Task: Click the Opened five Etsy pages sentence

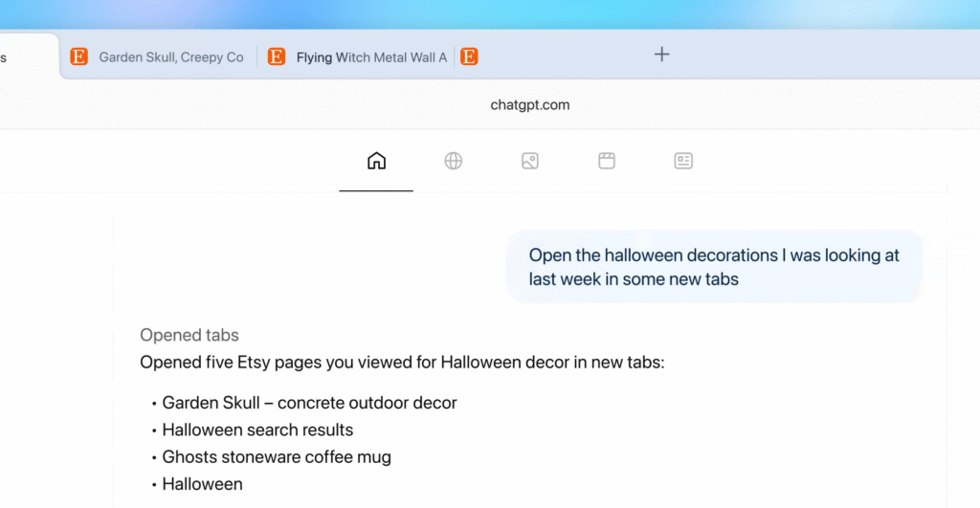Action: point(401,363)
